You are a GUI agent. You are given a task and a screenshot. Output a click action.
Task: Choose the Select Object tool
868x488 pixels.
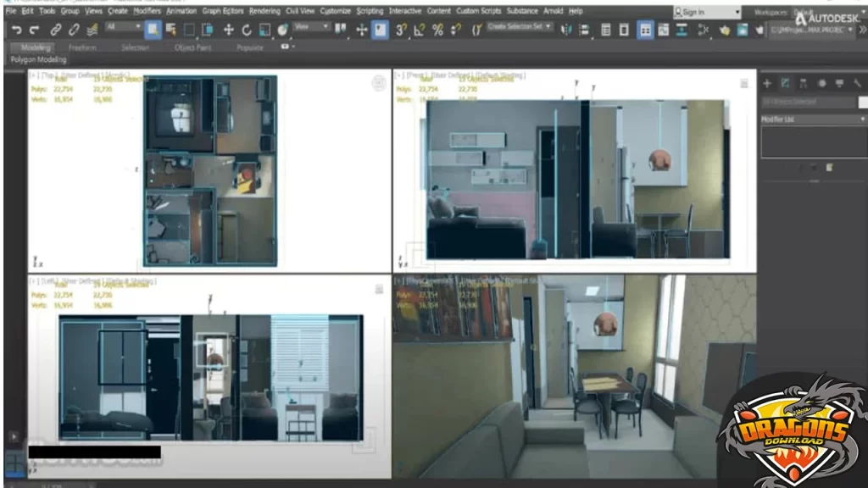pyautogui.click(x=153, y=30)
